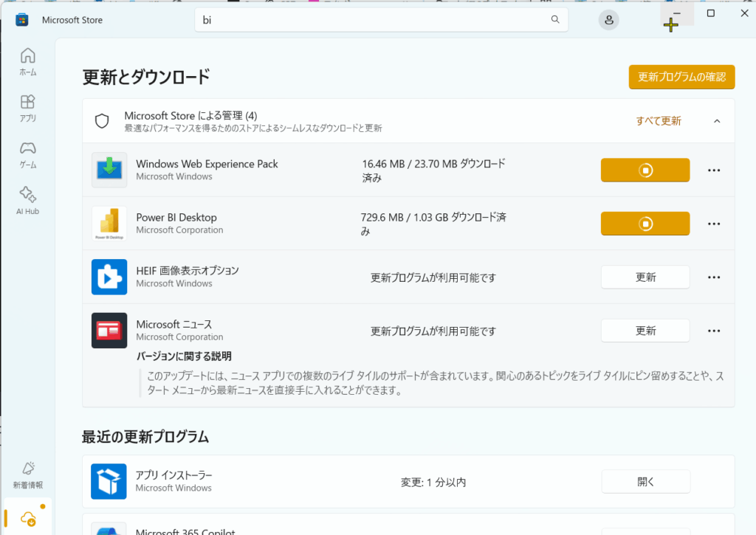Click the 更新とダウンロード page heading

click(146, 77)
